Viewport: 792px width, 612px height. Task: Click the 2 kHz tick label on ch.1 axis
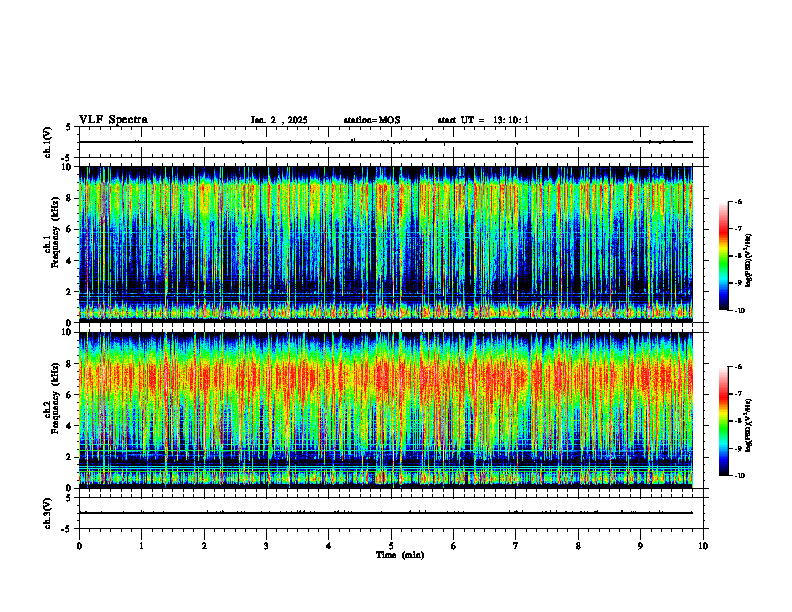pos(70,292)
